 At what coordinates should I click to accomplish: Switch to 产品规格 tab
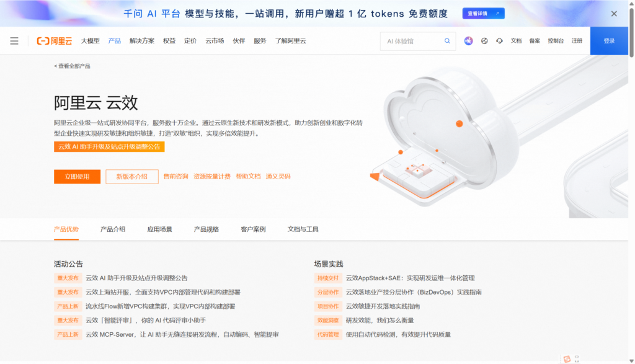(x=206, y=229)
